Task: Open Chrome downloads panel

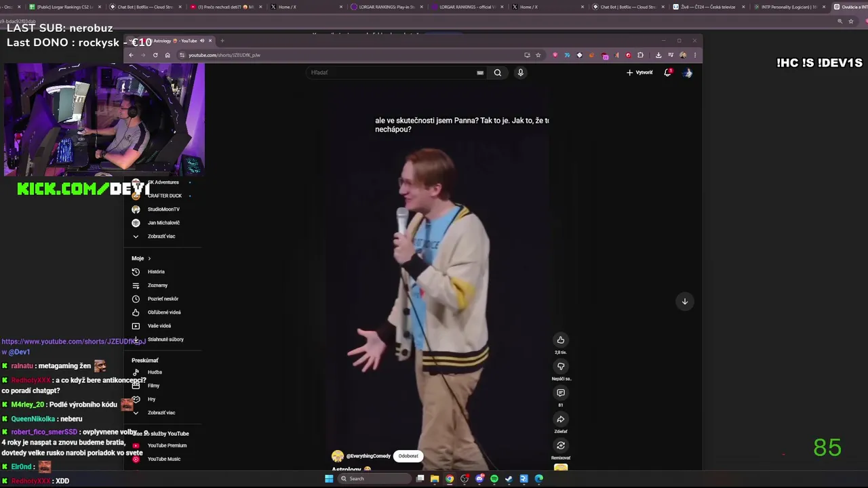Action: tap(658, 55)
